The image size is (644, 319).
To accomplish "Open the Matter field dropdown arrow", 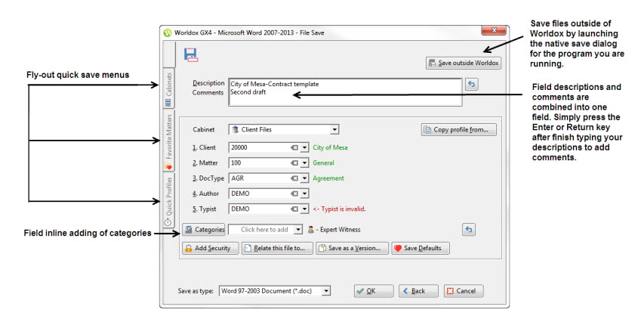I will [x=304, y=163].
